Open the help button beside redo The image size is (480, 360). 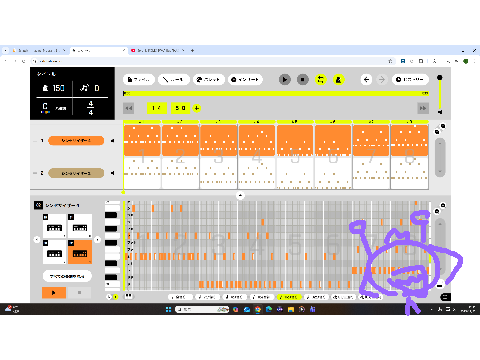(x=410, y=80)
